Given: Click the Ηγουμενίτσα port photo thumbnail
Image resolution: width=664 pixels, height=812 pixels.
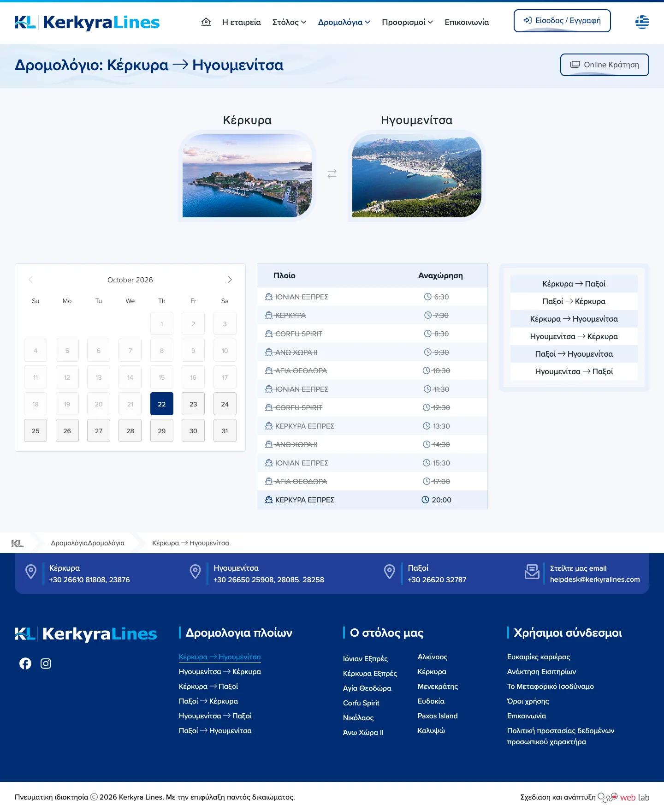Looking at the screenshot, I should coord(417,176).
